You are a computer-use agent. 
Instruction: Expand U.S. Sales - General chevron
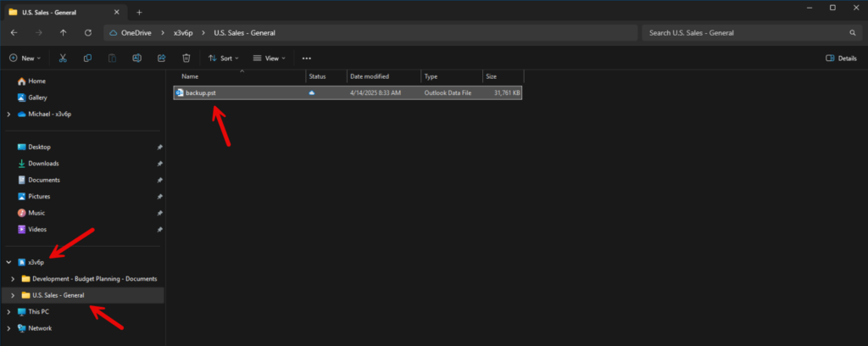tap(13, 295)
